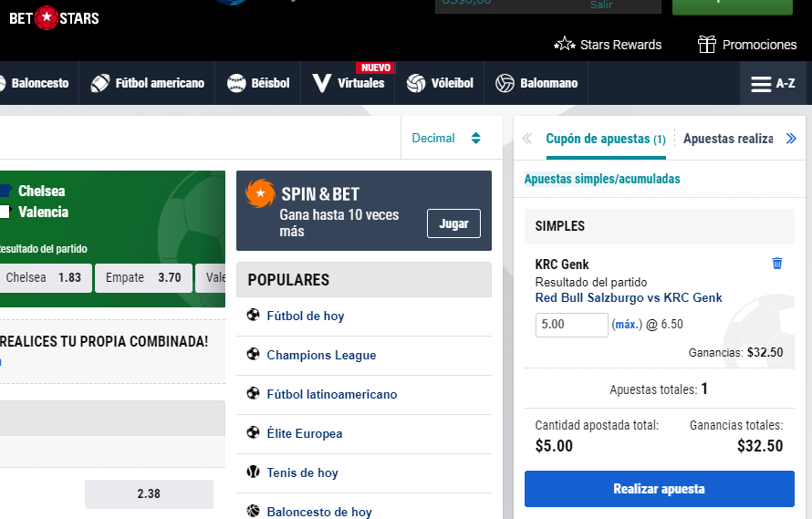
Task: Click máx. stake link
Action: click(627, 324)
